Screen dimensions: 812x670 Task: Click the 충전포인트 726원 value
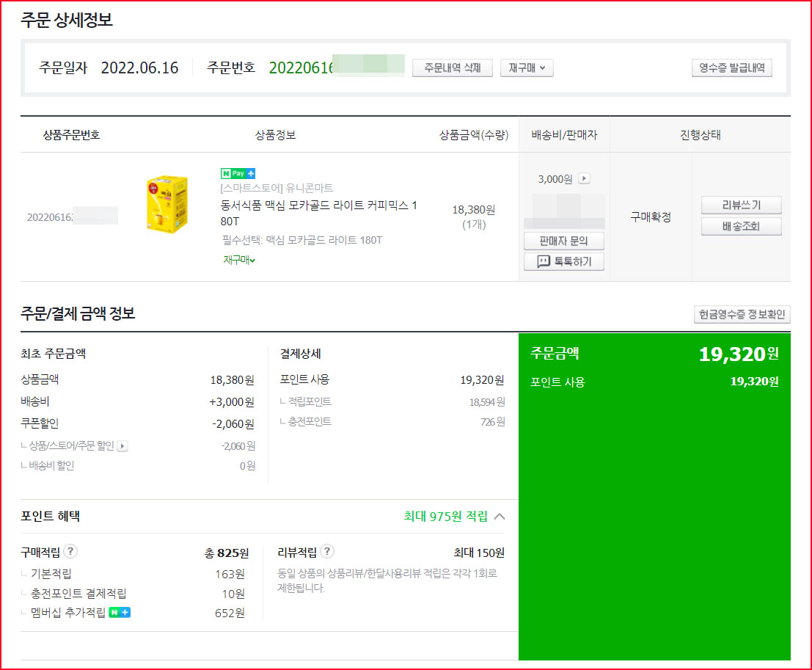492,422
